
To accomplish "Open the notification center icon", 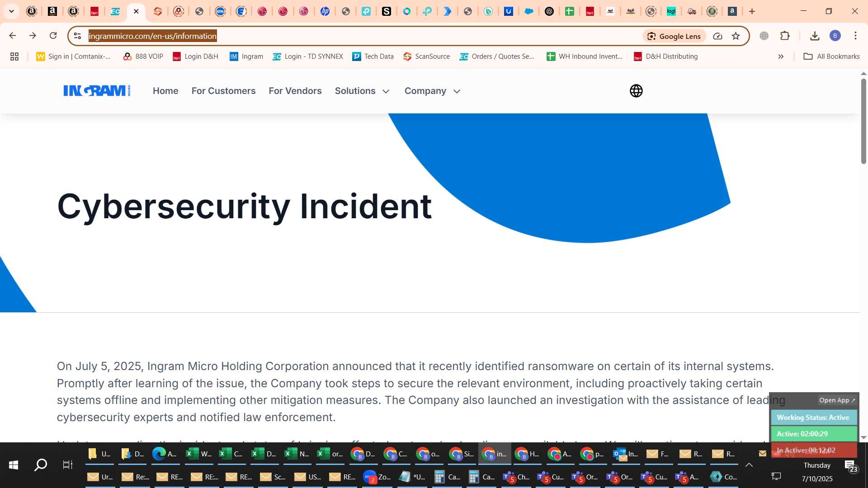I will click(851, 466).
